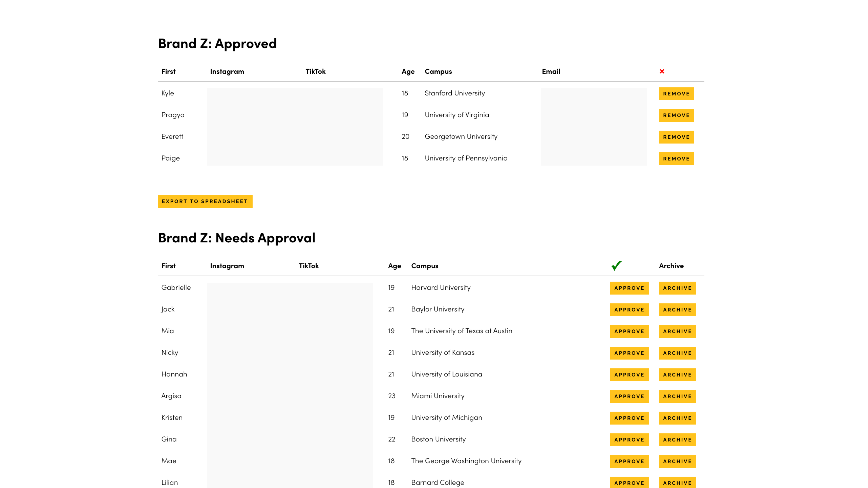Remove Pragya from approved list
The height and width of the screenshot is (488, 868).
pyautogui.click(x=676, y=115)
